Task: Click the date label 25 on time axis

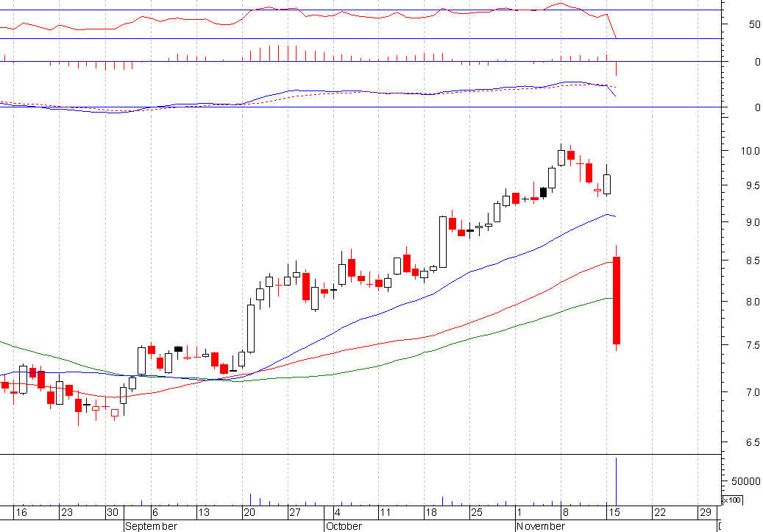Action: click(x=477, y=512)
